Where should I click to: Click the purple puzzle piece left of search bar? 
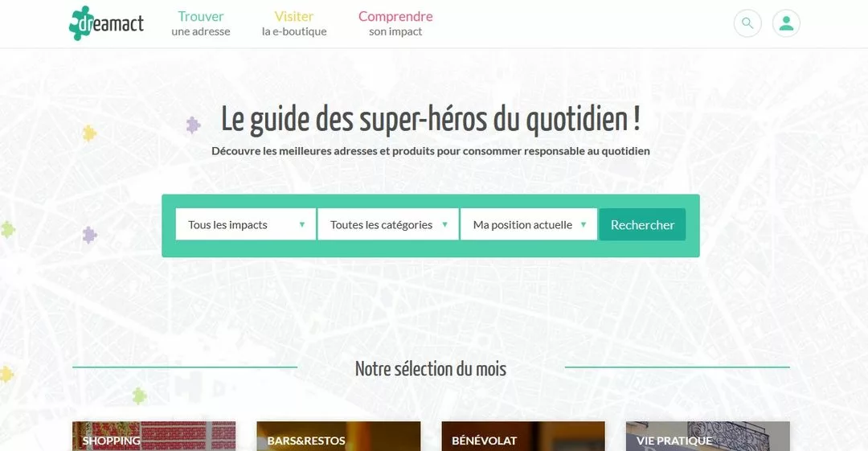click(89, 235)
